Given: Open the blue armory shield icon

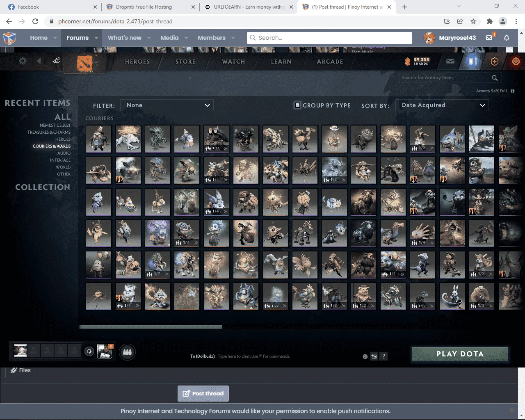Looking at the screenshot, I should [473, 61].
